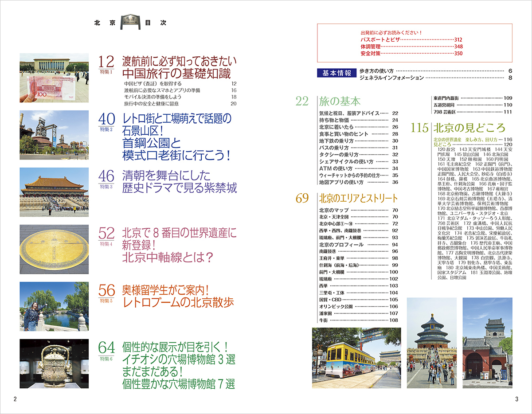532x414 pixels.
Task: Click the golden central axis disc image
Action: (x=54, y=249)
